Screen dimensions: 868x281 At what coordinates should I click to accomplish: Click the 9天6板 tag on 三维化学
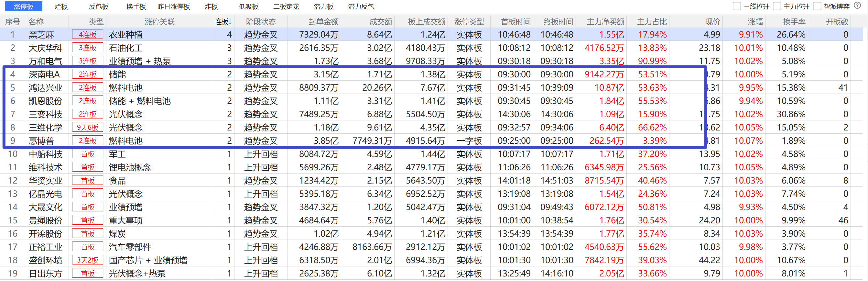pyautogui.click(x=88, y=128)
